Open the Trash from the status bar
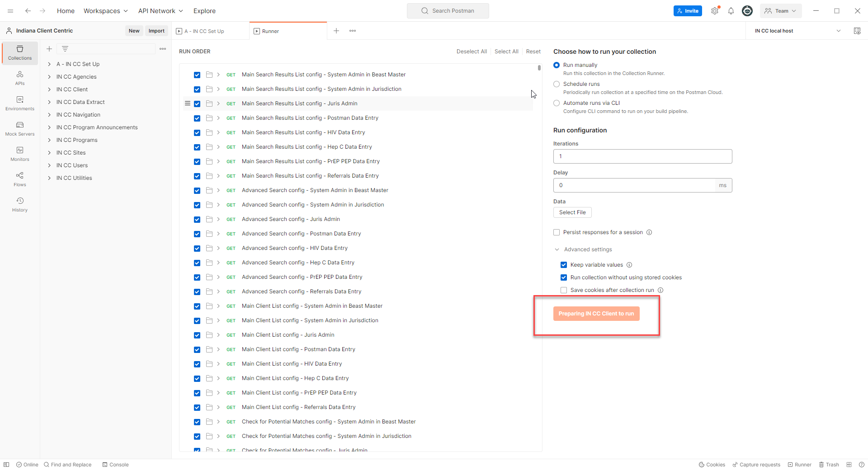 click(x=829, y=465)
